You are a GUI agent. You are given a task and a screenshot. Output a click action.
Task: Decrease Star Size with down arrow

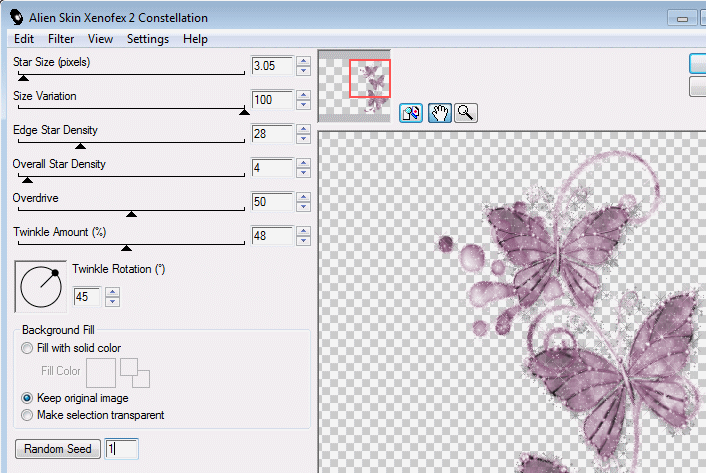coord(303,71)
